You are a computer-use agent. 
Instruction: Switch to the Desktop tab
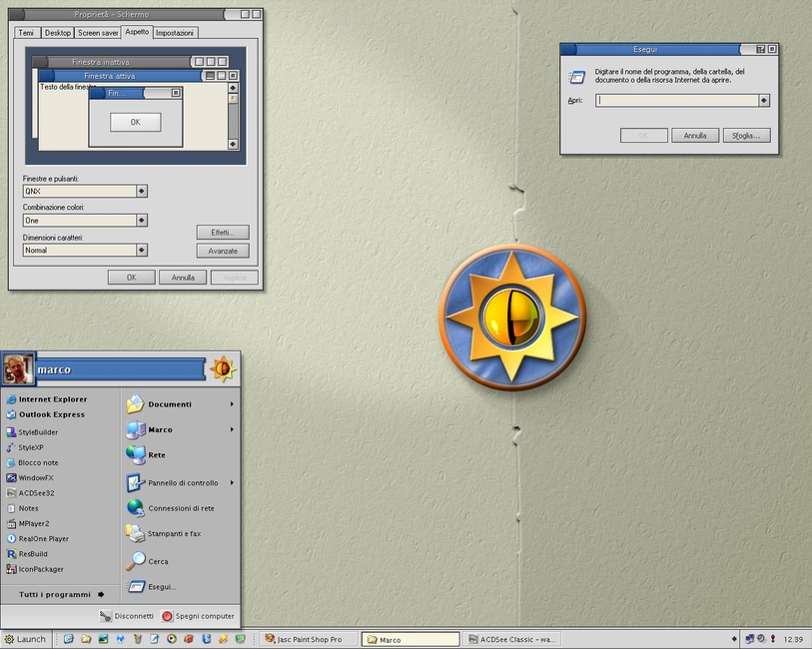(57, 33)
